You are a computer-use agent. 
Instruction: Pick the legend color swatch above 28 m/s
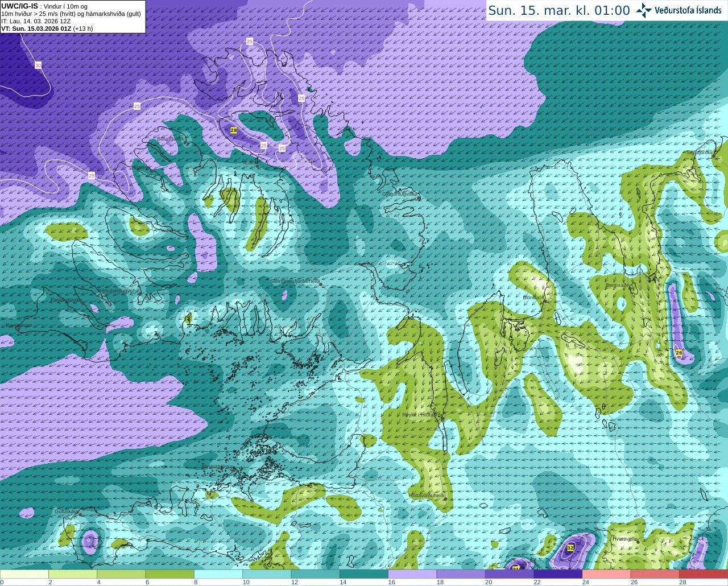(704, 574)
